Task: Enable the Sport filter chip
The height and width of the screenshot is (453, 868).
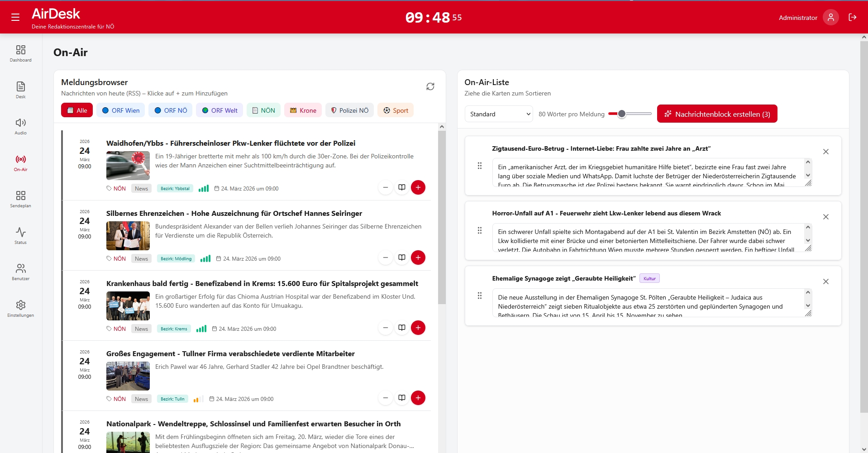Action: (396, 110)
